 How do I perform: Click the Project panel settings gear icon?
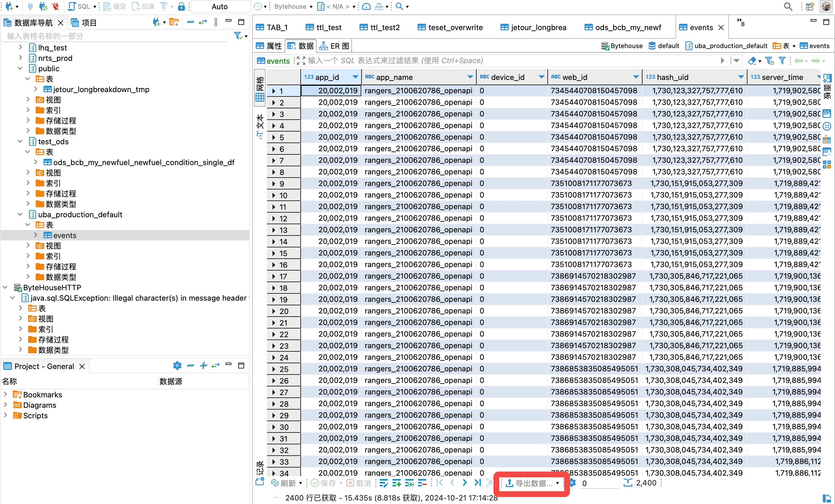177,366
